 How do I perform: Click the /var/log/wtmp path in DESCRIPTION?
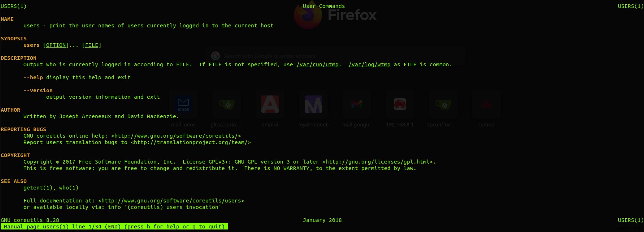coord(369,64)
